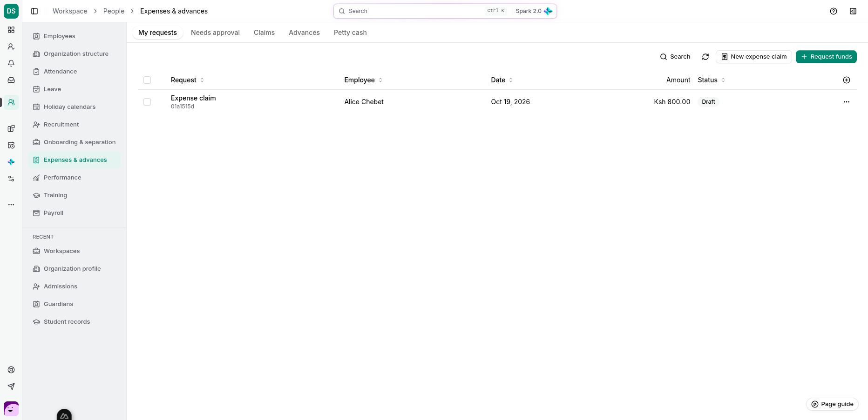
Task: Open the inbox tray icon
Action: point(11,80)
